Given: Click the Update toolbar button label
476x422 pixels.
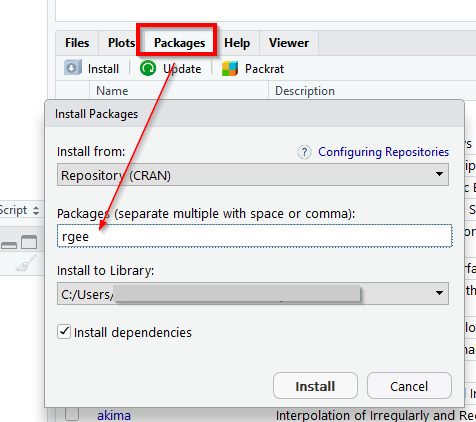Looking at the screenshot, I should 182,69.
